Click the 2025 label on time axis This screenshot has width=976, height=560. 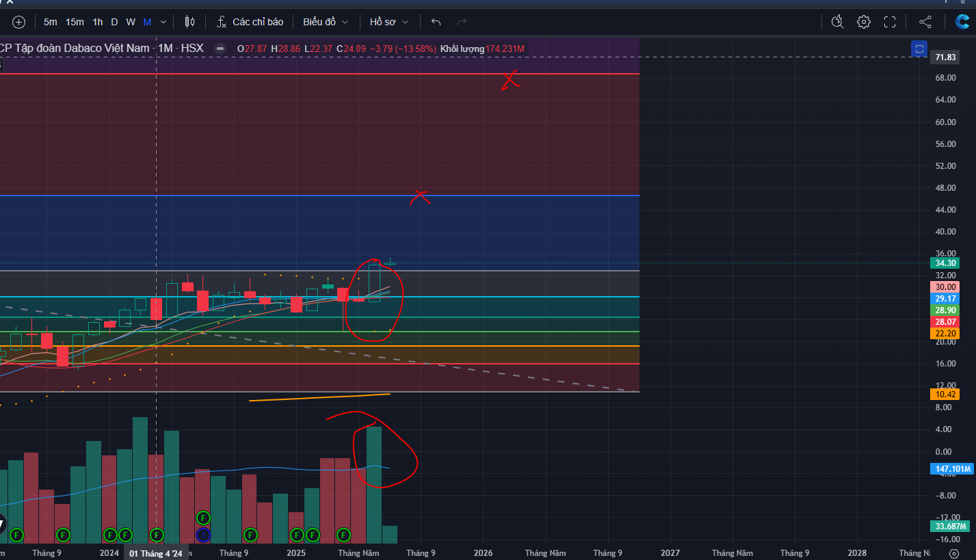[296, 553]
